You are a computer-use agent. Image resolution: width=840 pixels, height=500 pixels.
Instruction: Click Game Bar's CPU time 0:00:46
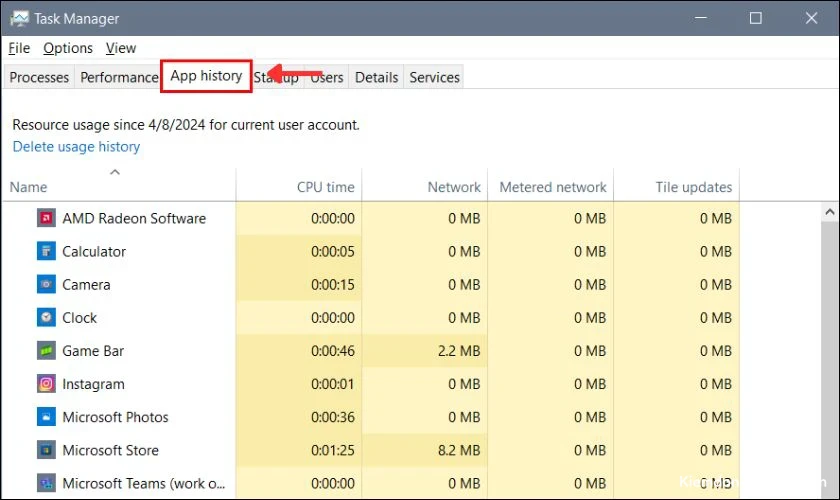333,351
